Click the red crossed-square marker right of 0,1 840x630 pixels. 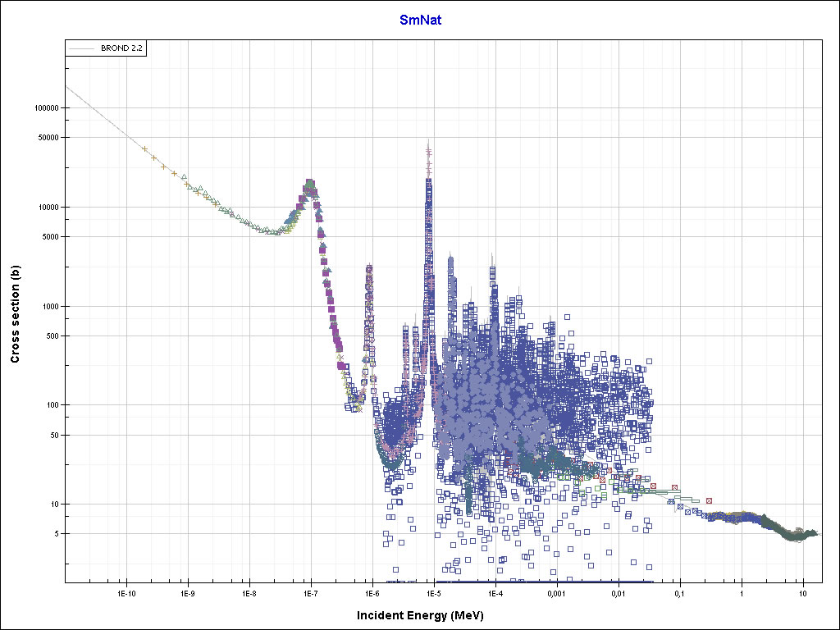click(x=710, y=500)
